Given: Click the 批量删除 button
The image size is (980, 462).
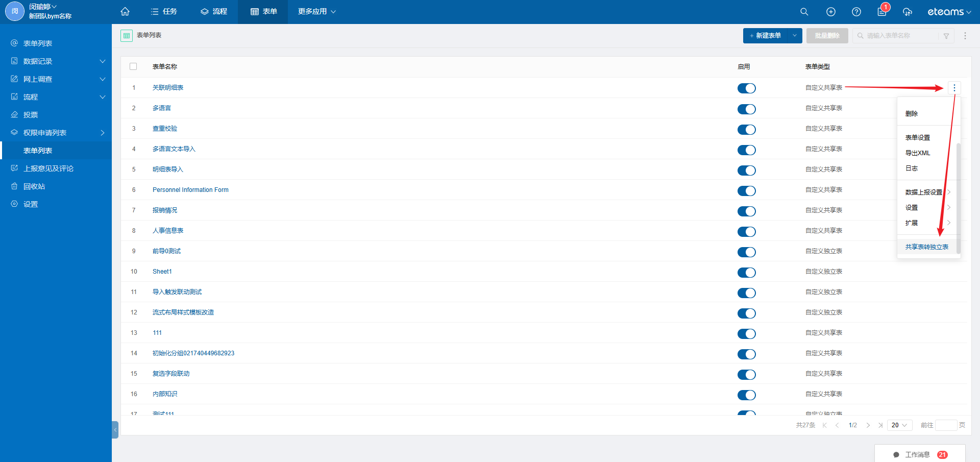Looking at the screenshot, I should 827,36.
